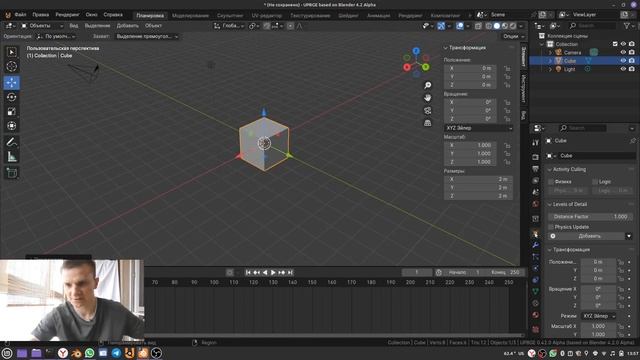640x360 pixels.
Task: Click the Play animation button in timeline
Action: pyautogui.click(x=273, y=272)
